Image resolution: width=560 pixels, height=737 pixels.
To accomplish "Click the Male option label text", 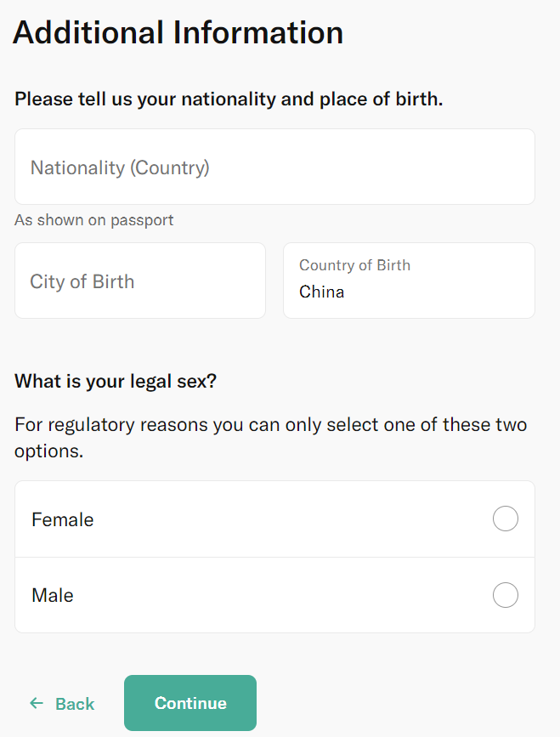I will click(x=53, y=596).
